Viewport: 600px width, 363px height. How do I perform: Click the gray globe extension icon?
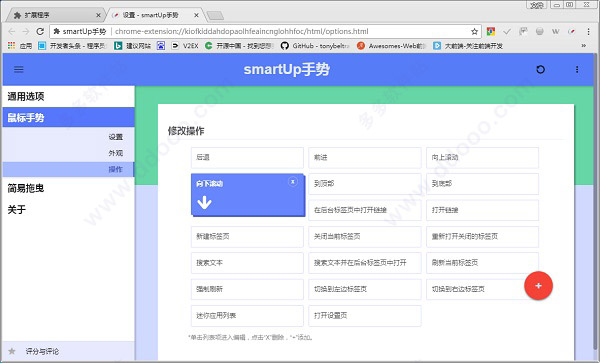pos(540,31)
